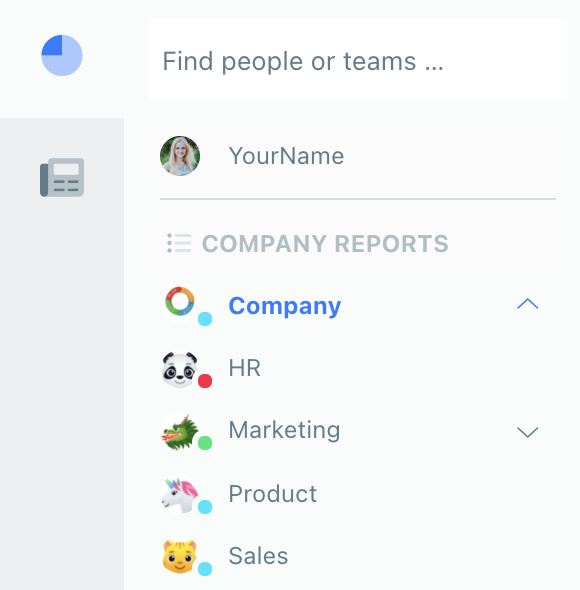Open the pie chart app logo
The width and height of the screenshot is (580, 590).
[62, 55]
